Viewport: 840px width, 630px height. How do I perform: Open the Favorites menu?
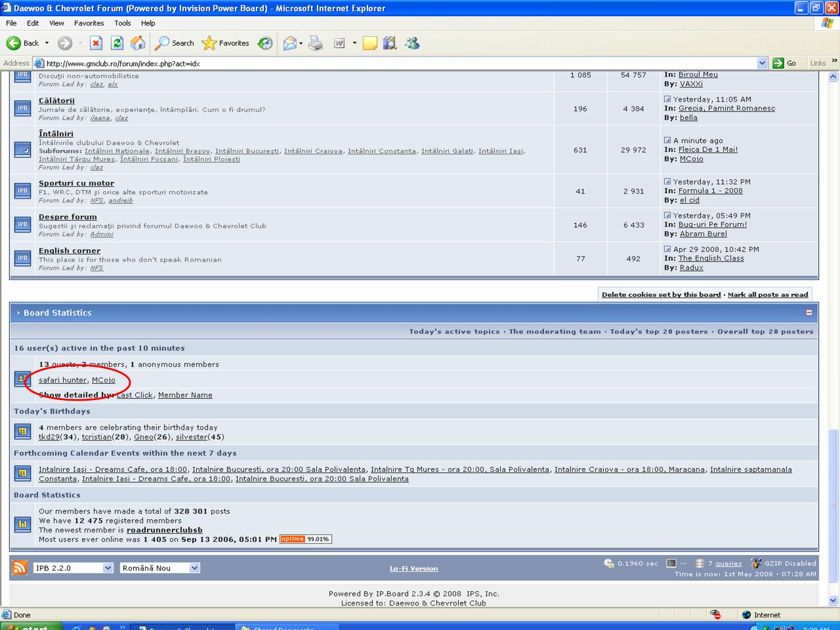point(89,23)
